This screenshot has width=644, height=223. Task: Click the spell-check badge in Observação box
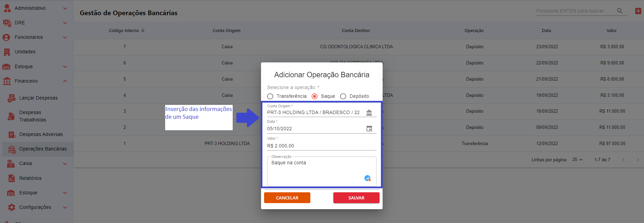[x=367, y=178]
